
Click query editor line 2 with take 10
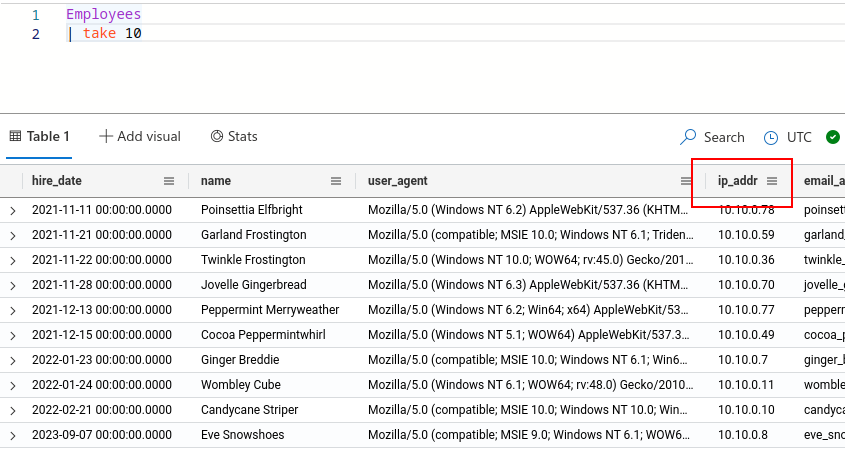(x=112, y=34)
